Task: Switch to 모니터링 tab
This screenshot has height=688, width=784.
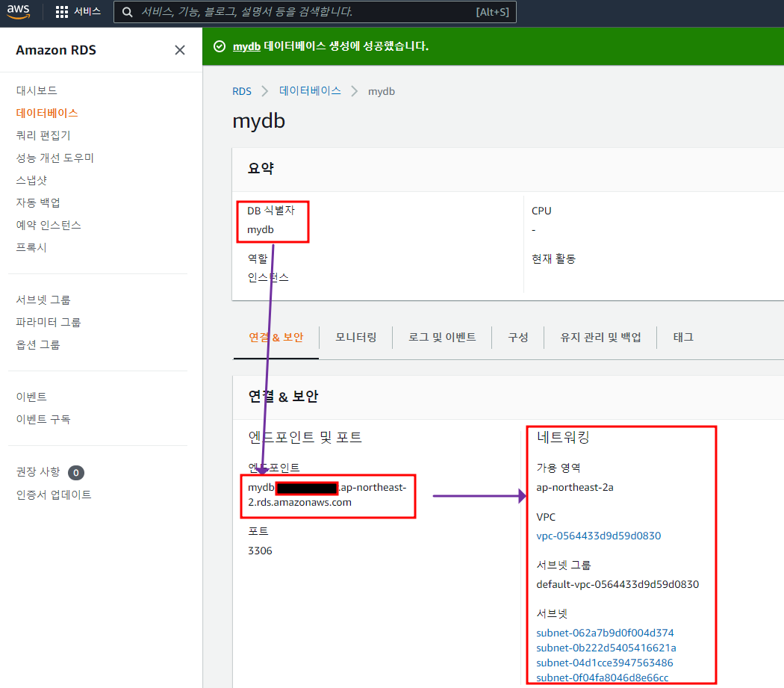Action: [x=356, y=338]
